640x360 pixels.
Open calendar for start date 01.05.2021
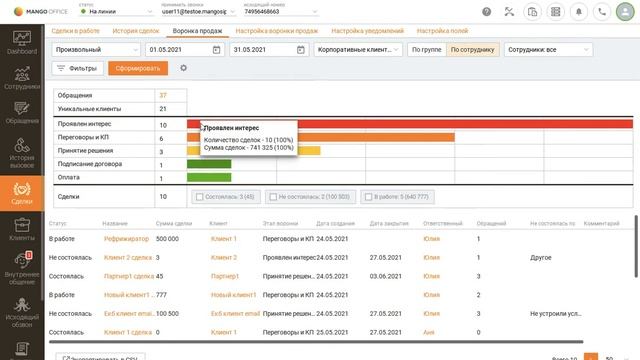(216, 50)
